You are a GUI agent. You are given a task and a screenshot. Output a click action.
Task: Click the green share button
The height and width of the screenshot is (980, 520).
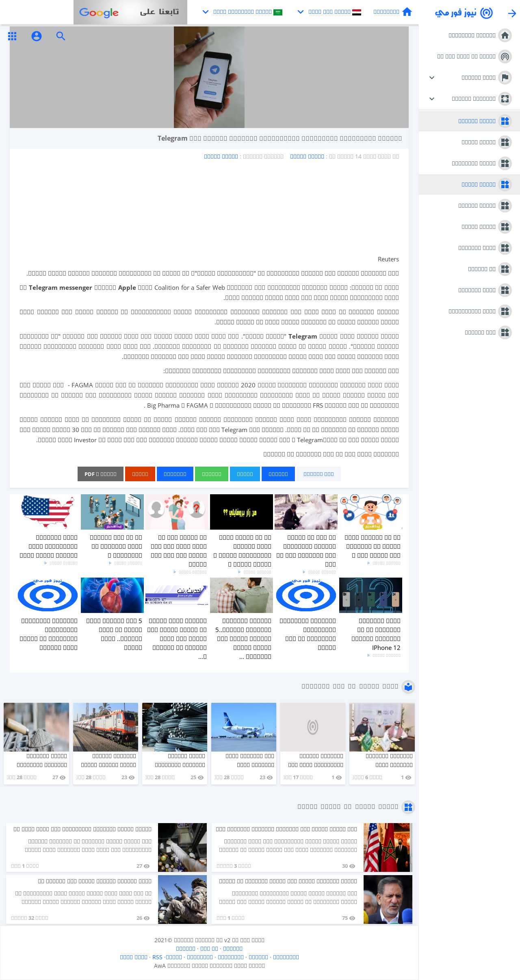coord(212,474)
